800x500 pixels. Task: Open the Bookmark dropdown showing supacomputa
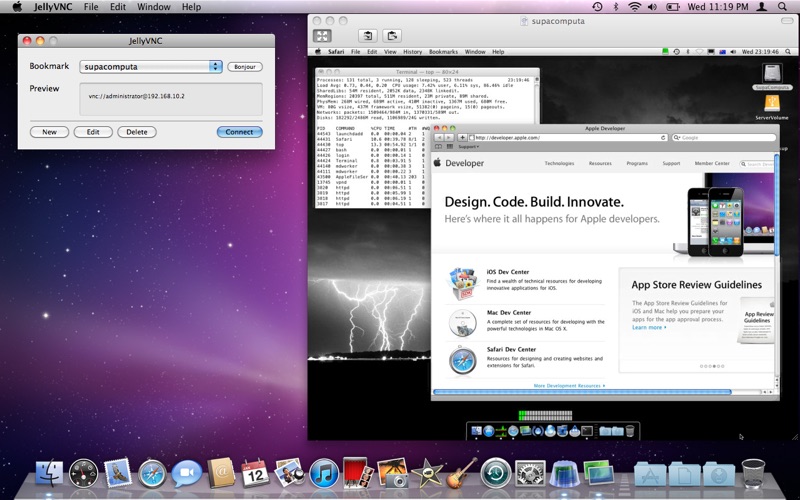click(x=151, y=67)
